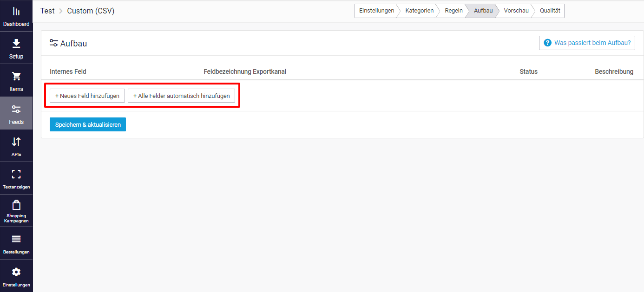This screenshot has width=644, height=292.
Task: Click the Speichern & aktualisieren button
Action: click(87, 124)
